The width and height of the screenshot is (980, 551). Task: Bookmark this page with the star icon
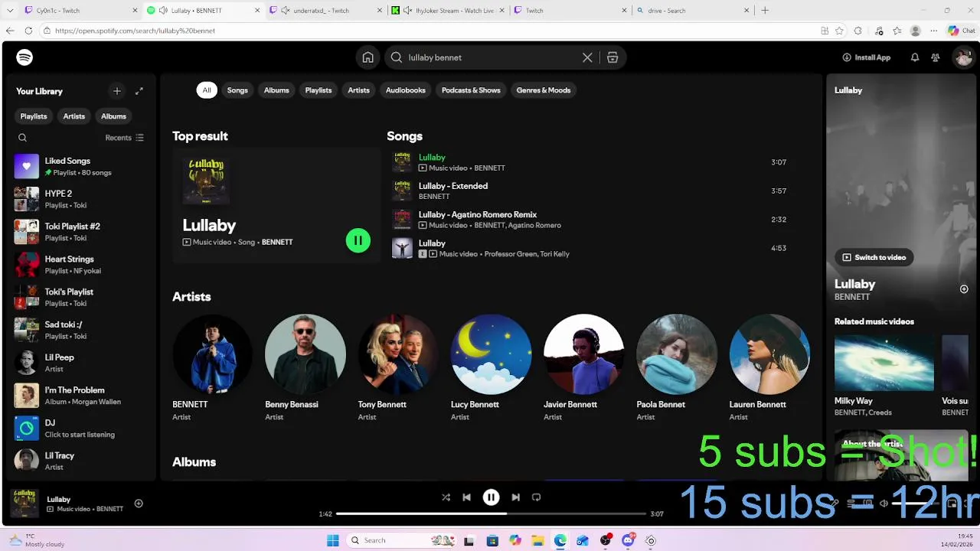pyautogui.click(x=840, y=31)
